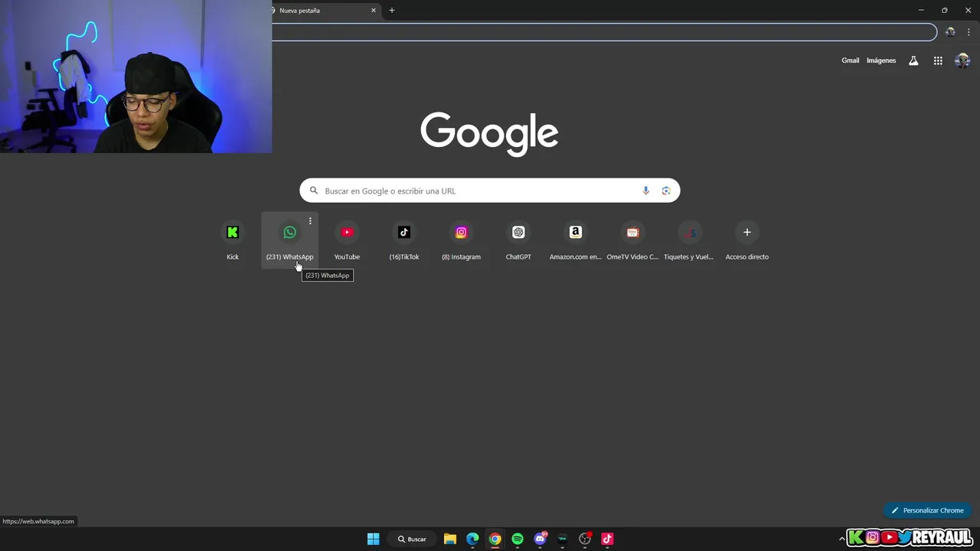This screenshot has height=551, width=980.
Task: Open the OmeTV Video Chat shortcut
Action: pyautogui.click(x=632, y=240)
